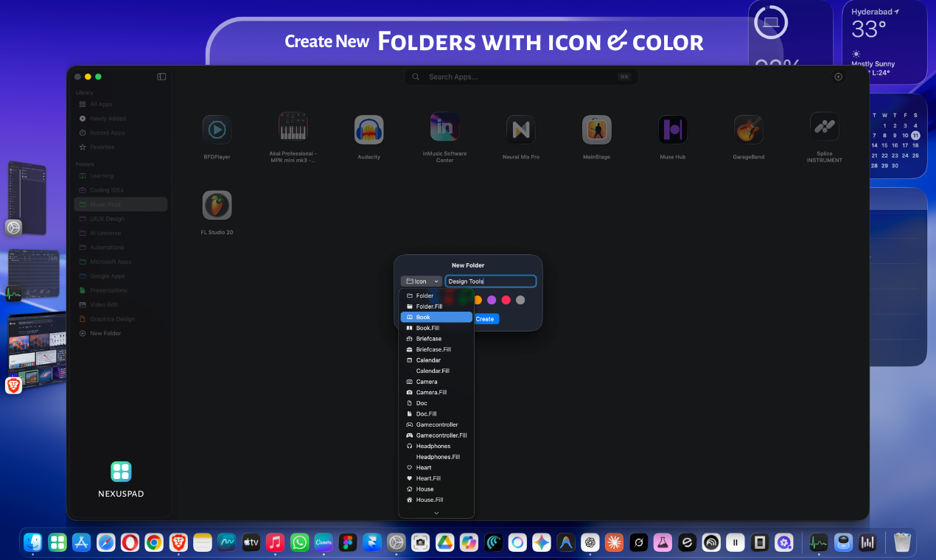Open Newly Added in the sidebar
This screenshot has width=936, height=560.
(121, 119)
